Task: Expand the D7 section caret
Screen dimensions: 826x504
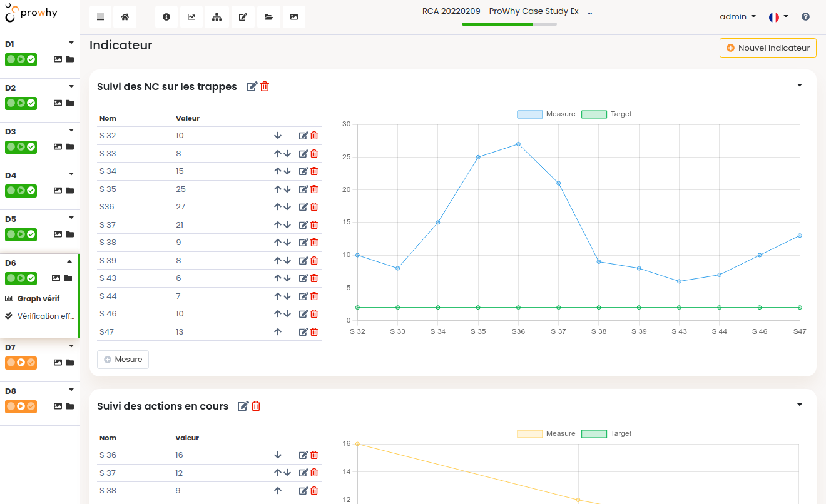Action: (x=71, y=346)
